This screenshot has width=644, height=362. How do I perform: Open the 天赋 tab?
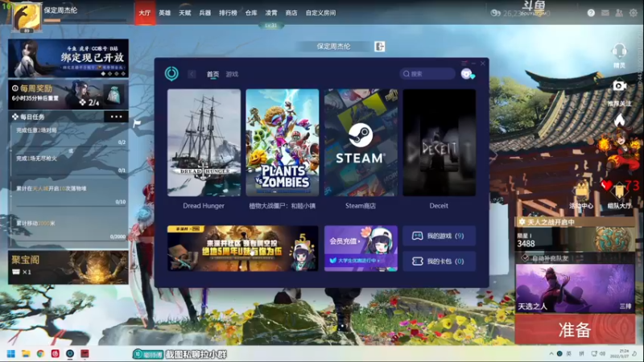(x=185, y=13)
